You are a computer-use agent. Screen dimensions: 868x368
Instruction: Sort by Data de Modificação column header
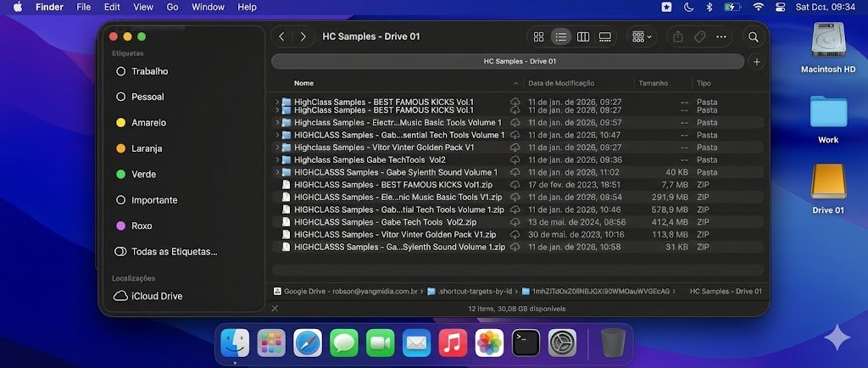tap(559, 83)
